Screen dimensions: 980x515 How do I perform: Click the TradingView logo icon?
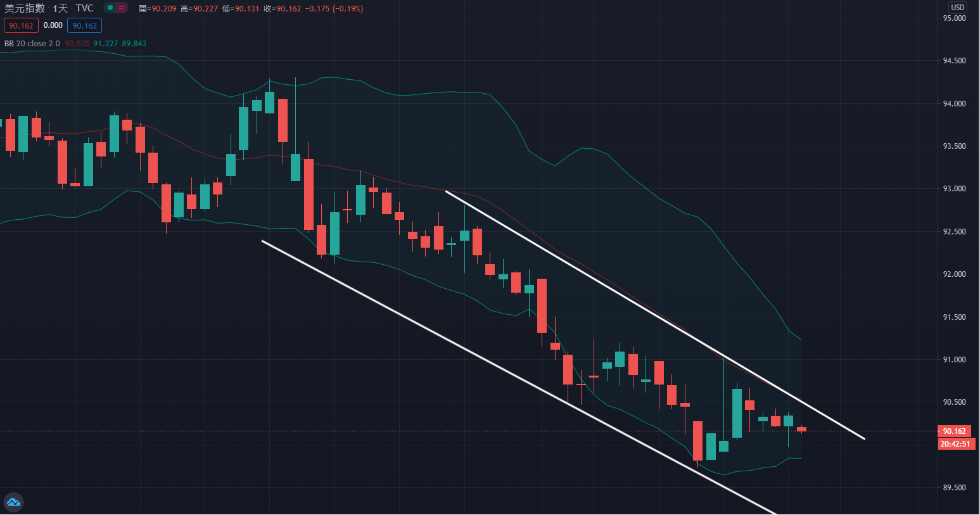point(13,502)
